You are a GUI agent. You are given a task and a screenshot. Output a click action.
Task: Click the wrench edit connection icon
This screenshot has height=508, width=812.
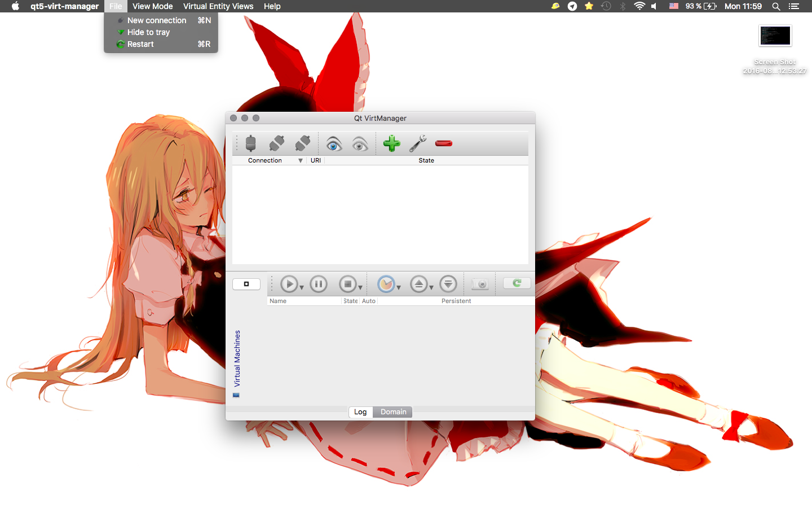click(418, 143)
